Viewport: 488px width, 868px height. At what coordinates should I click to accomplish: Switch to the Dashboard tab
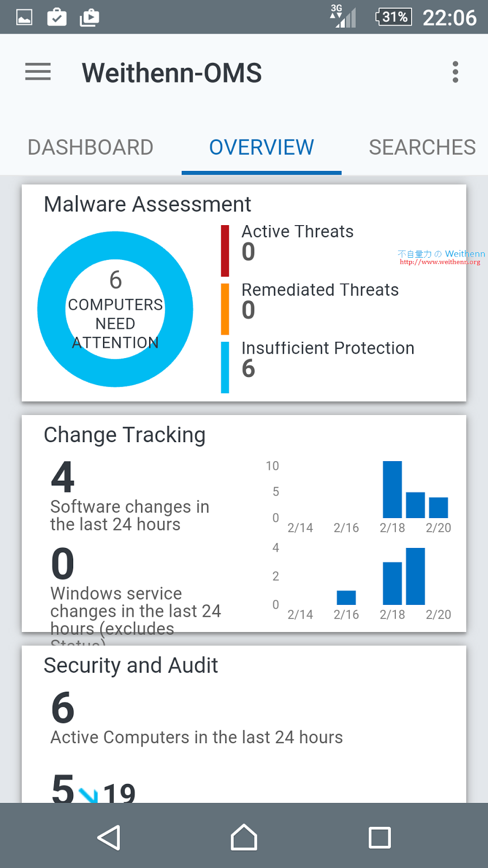91,148
